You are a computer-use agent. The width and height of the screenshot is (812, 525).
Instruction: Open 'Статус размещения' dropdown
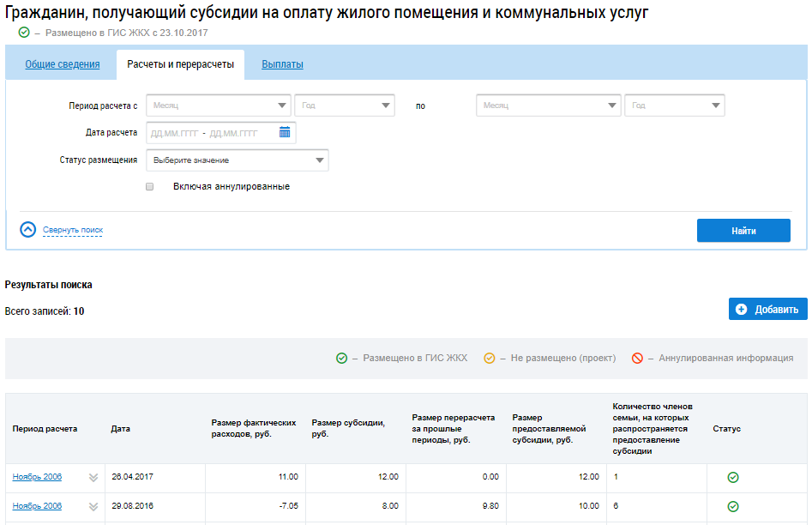click(x=238, y=160)
